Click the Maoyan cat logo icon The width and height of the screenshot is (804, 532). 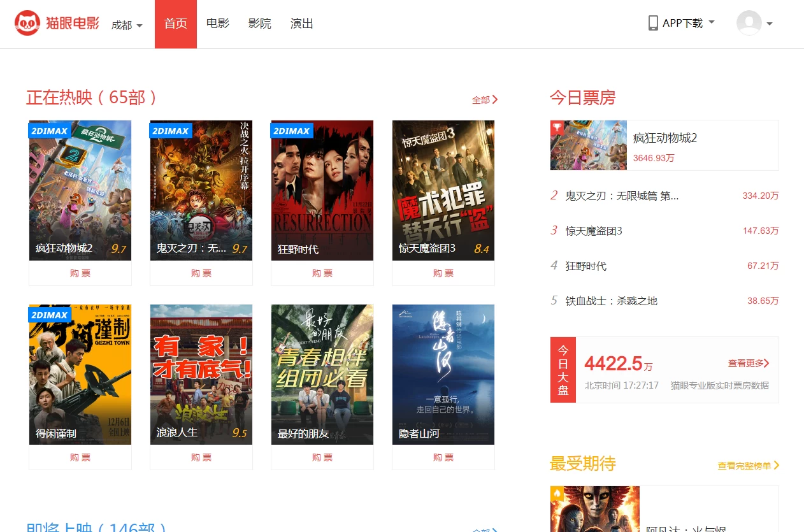coord(27,24)
